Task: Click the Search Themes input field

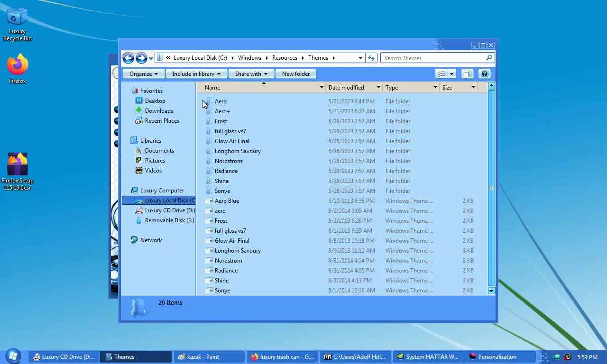Action: pos(433,58)
